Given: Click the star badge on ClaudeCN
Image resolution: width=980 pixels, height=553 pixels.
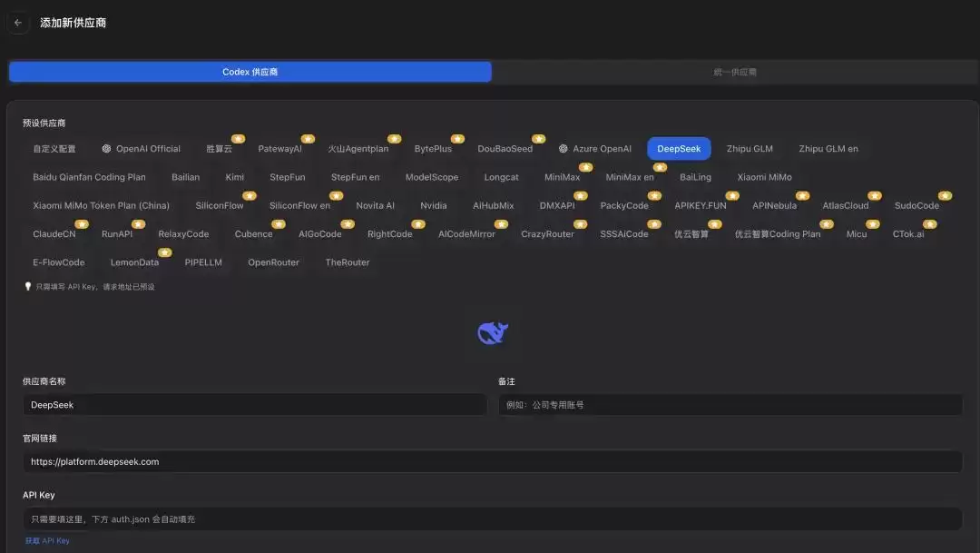Looking at the screenshot, I should pyautogui.click(x=82, y=224).
